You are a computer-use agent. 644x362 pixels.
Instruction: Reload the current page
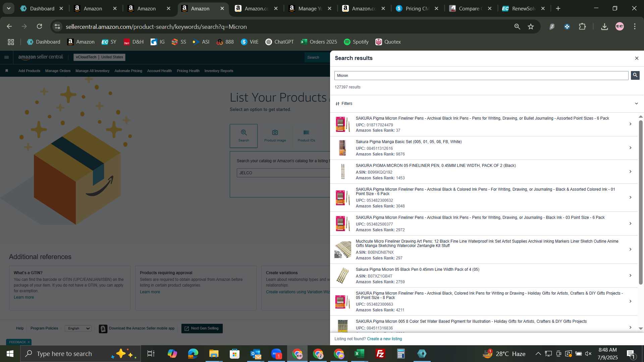(40, 26)
